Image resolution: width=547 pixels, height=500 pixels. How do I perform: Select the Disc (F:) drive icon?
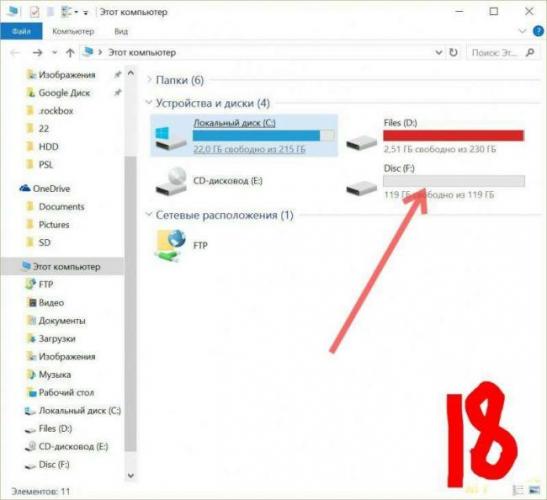(x=361, y=188)
